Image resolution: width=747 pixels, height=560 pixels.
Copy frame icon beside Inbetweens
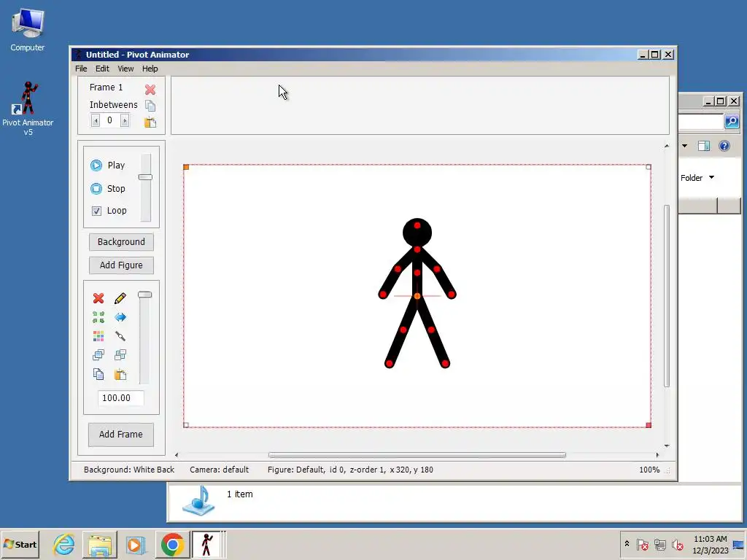click(x=150, y=105)
